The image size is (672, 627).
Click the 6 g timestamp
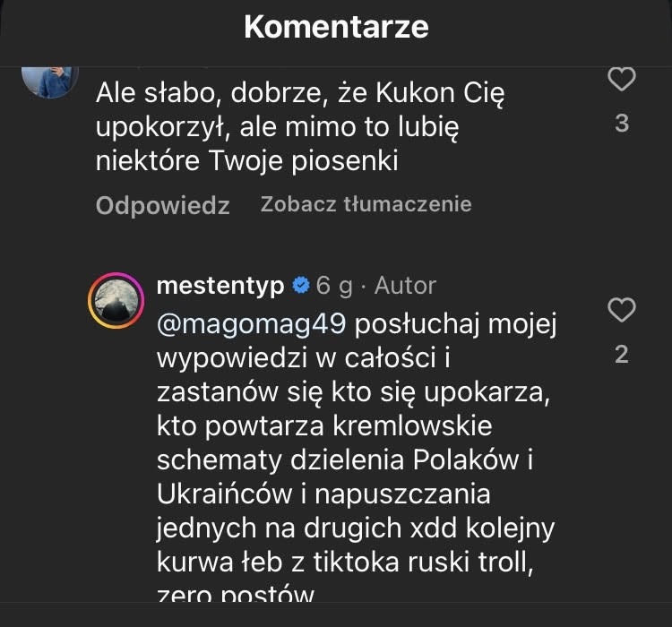coord(334,286)
